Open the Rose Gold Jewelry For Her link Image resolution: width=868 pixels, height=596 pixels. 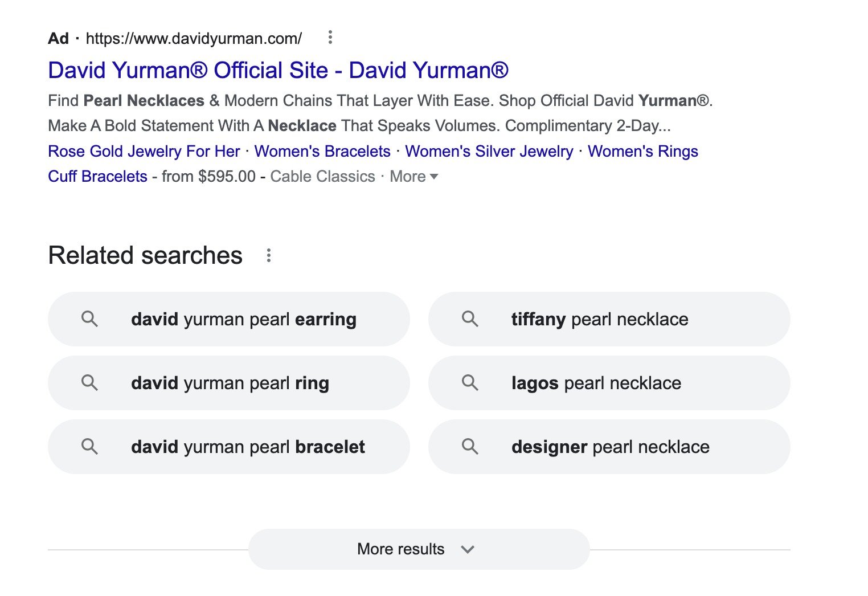(143, 152)
